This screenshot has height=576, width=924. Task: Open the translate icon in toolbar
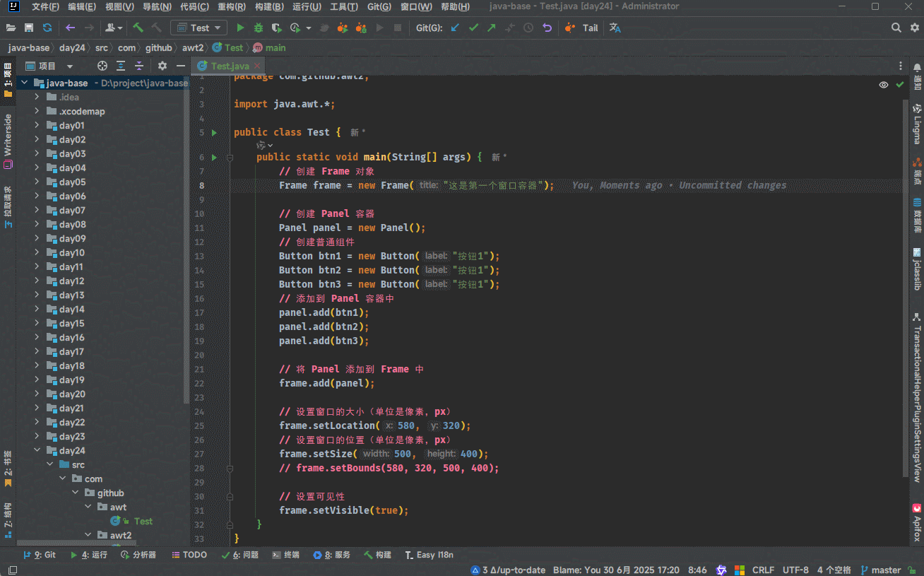coord(615,28)
